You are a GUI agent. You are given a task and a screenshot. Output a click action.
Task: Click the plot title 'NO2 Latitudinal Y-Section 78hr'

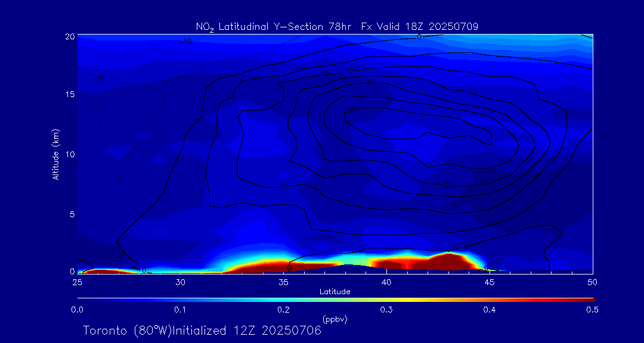274,27
